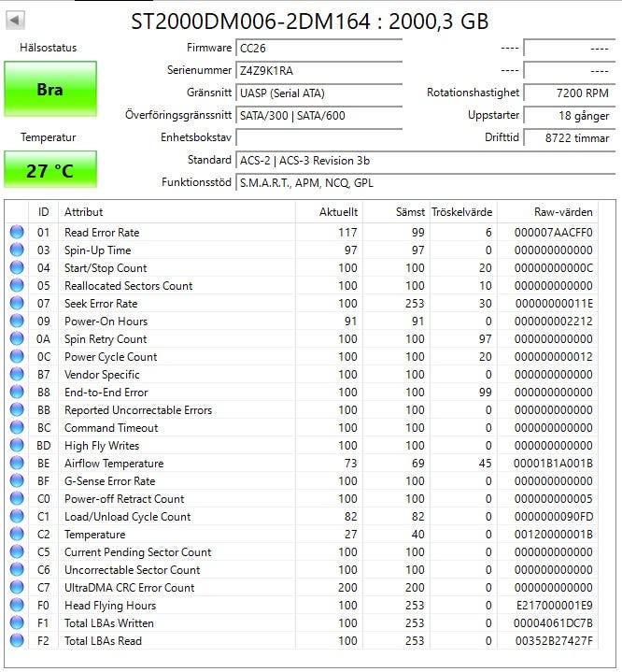Select the Seek Error Rate attribute name

click(101, 304)
